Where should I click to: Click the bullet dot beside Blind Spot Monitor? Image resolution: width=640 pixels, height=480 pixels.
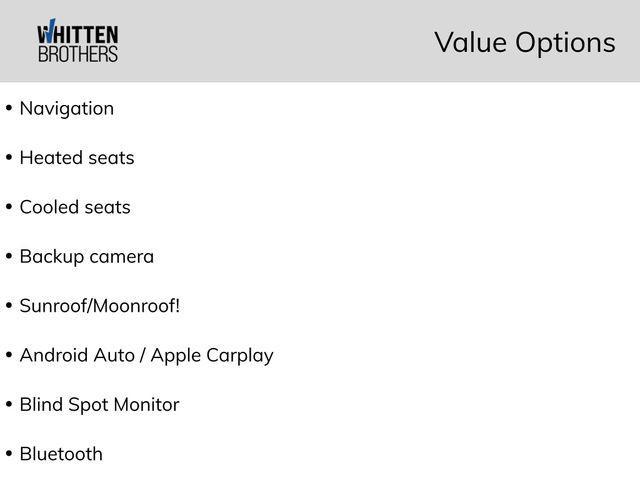pyautogui.click(x=8, y=405)
